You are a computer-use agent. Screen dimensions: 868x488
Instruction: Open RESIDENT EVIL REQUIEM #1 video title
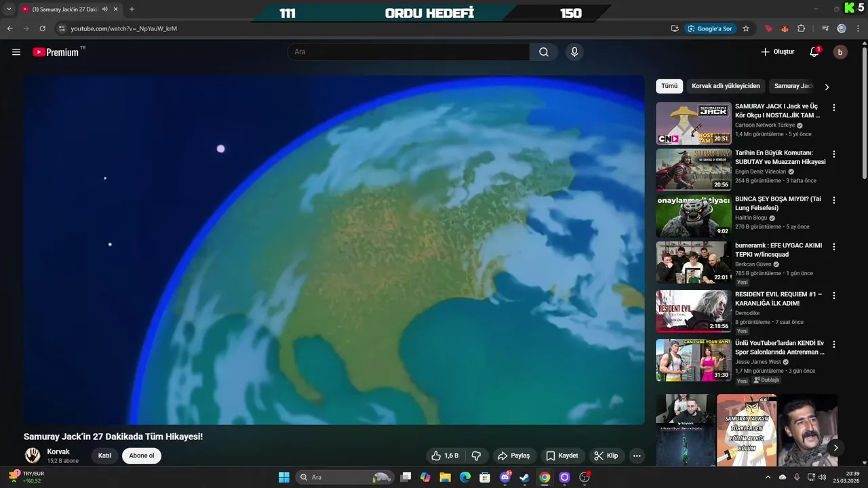778,299
